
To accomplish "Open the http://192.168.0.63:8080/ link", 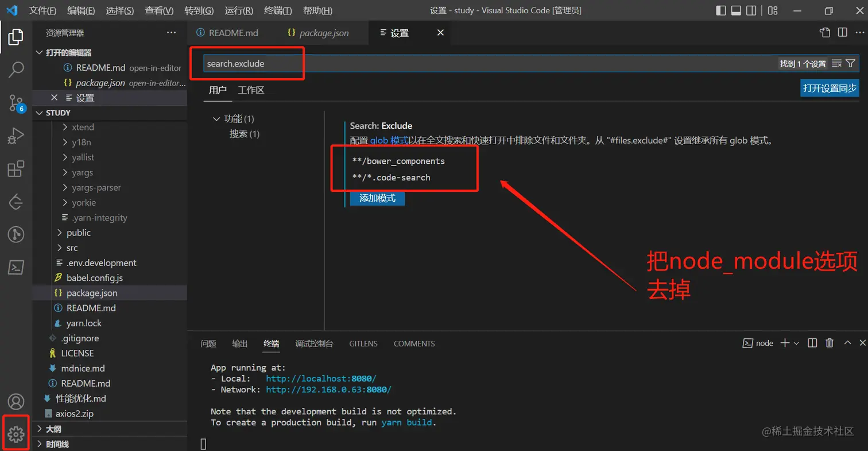I will click(x=328, y=390).
